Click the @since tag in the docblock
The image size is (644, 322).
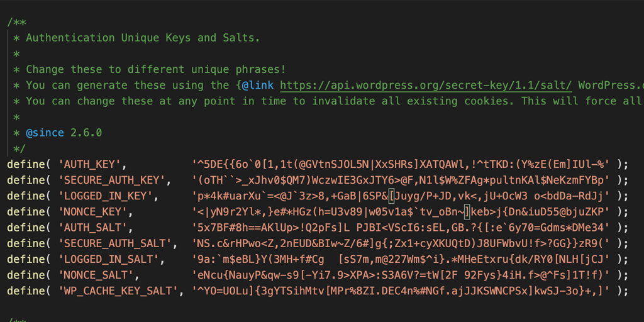coord(45,133)
